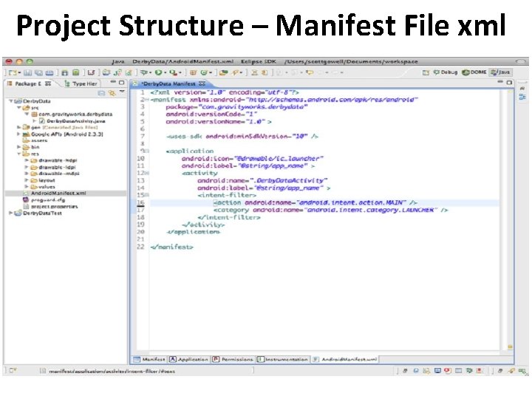Select the values folder in tree

[47, 187]
